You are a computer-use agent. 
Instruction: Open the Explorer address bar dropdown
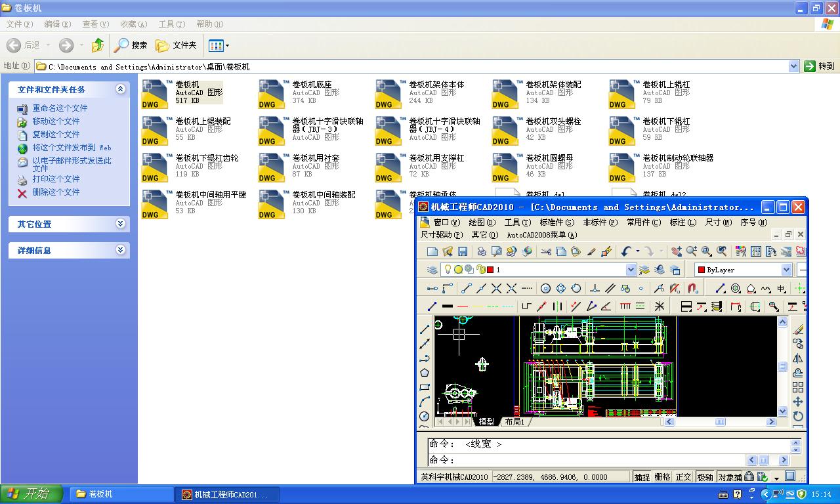coord(793,66)
